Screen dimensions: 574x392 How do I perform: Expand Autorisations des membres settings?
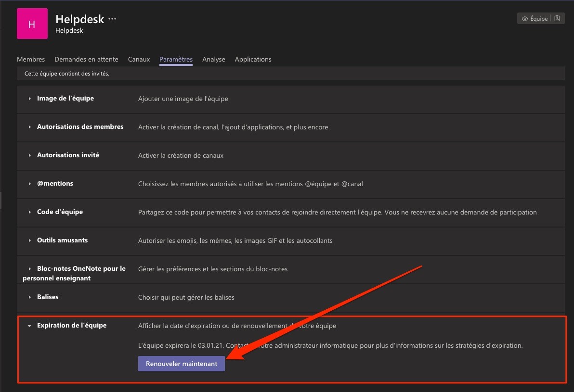[80, 127]
